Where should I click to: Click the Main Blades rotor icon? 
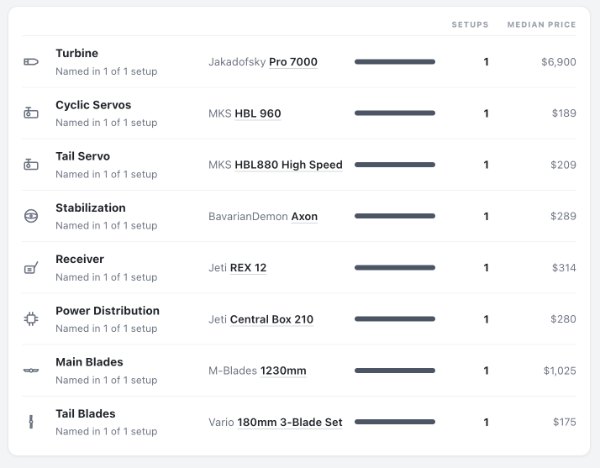pyautogui.click(x=31, y=370)
